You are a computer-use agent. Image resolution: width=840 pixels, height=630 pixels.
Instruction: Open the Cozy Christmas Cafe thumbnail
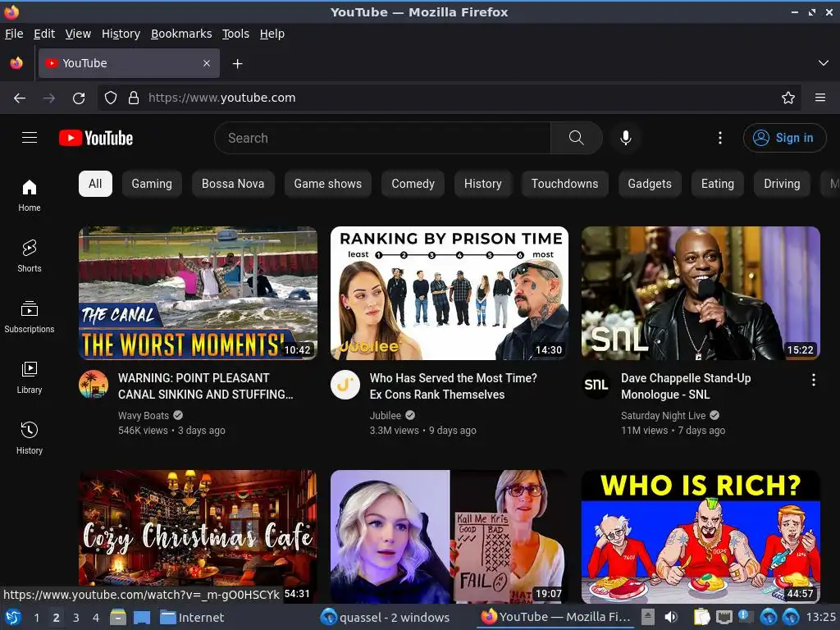pos(198,536)
